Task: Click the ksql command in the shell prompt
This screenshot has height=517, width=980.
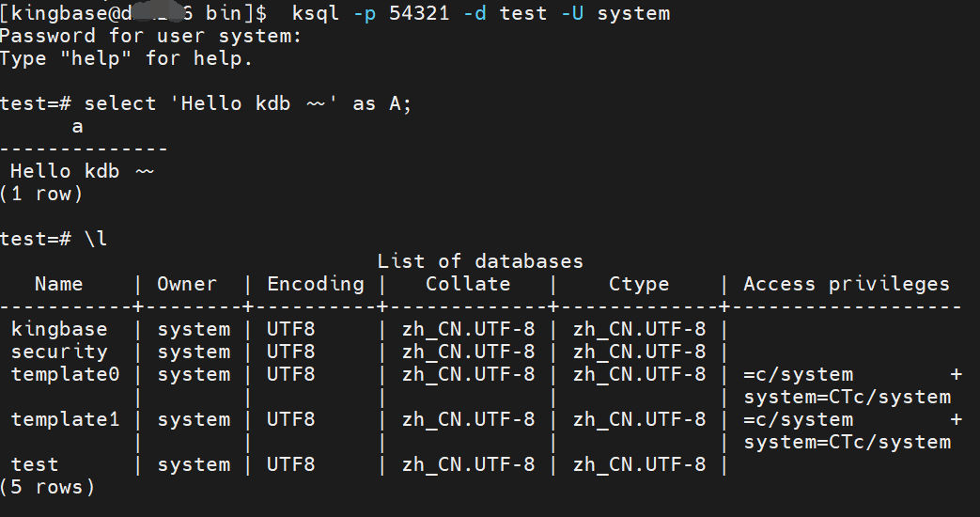Action: coord(316,13)
